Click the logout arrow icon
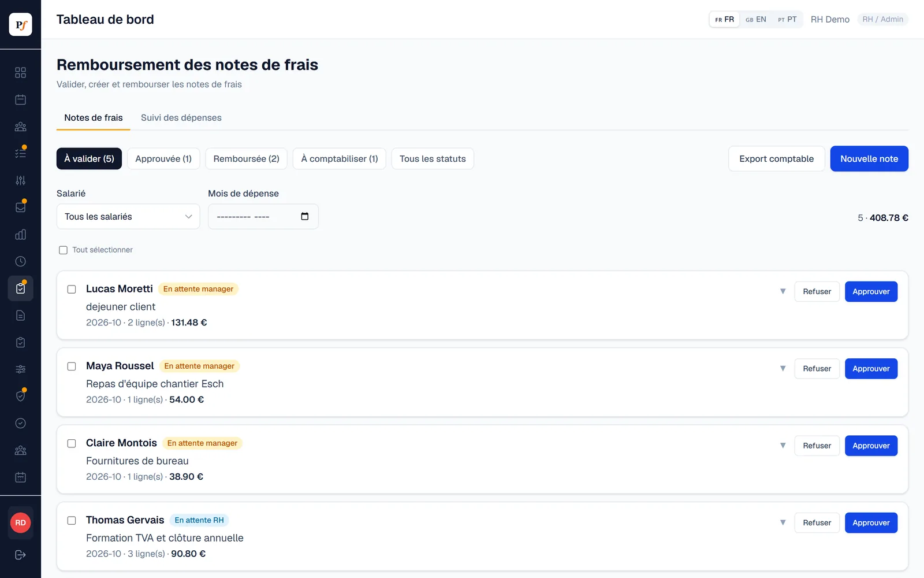This screenshot has height=578, width=924. click(x=20, y=555)
